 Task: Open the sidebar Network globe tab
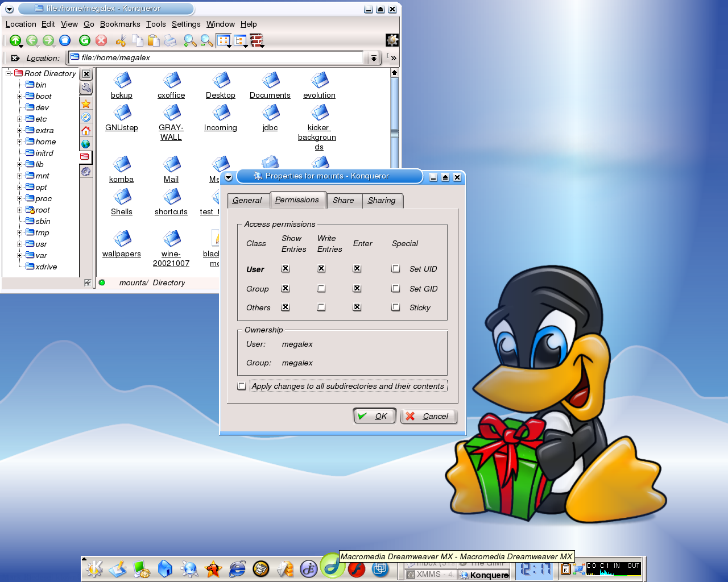[x=86, y=144]
